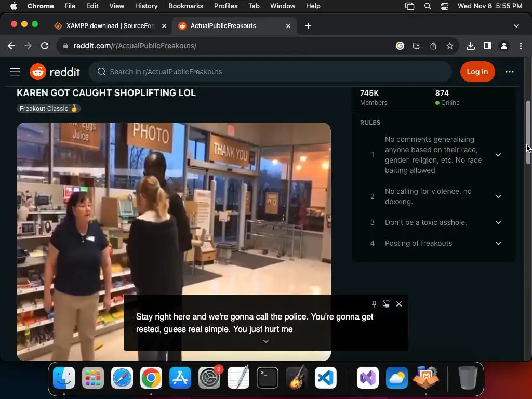Toggle the Chrome side panel
The width and height of the screenshot is (532, 399).
(x=487, y=46)
